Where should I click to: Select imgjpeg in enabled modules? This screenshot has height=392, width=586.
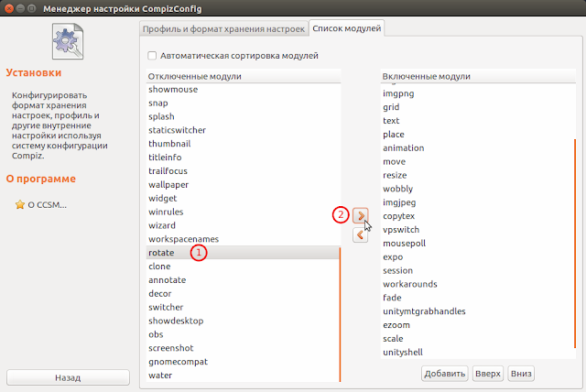point(477,202)
